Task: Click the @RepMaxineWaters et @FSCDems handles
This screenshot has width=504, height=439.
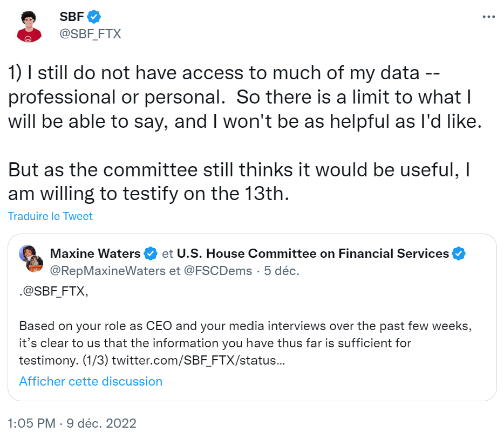Action: pos(151,271)
